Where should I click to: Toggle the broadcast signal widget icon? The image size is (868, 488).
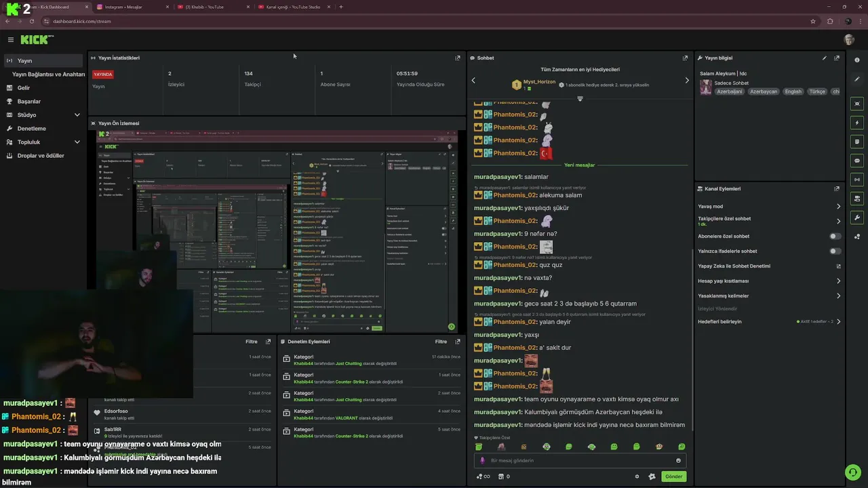857,180
